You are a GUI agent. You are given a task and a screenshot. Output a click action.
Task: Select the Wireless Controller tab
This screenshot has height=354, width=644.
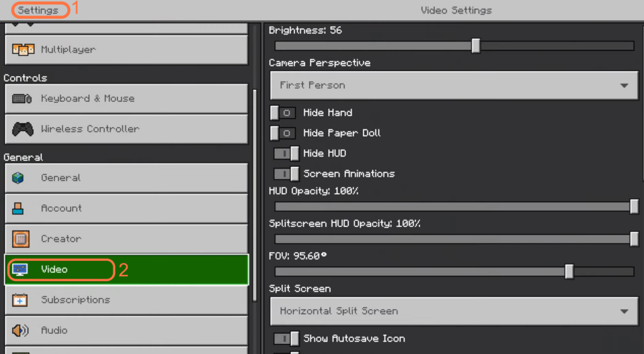[x=126, y=129]
